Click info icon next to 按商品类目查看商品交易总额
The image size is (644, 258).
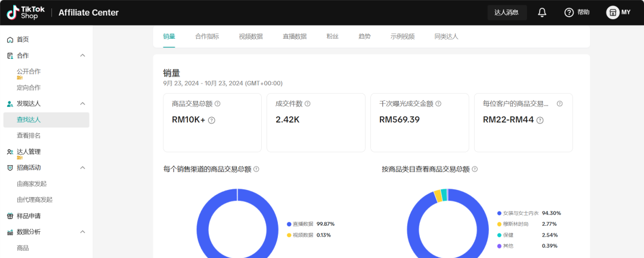pos(475,169)
